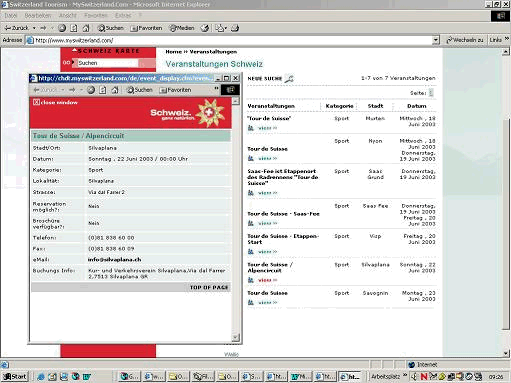Expand popup toolbar overflow chevron
The width and height of the screenshot is (511, 383).
pos(216,88)
